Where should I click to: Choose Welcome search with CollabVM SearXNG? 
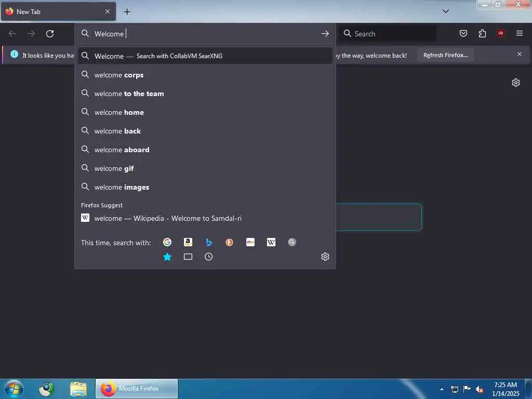tap(205, 56)
